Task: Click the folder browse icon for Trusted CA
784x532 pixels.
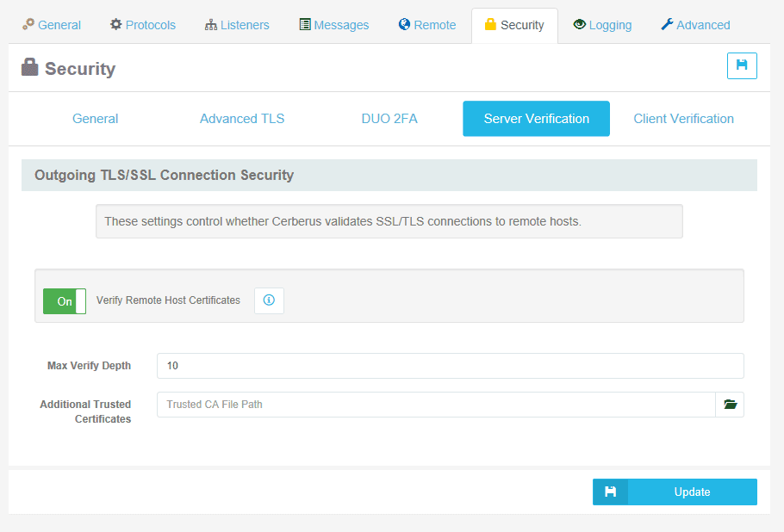Action: pyautogui.click(x=730, y=404)
